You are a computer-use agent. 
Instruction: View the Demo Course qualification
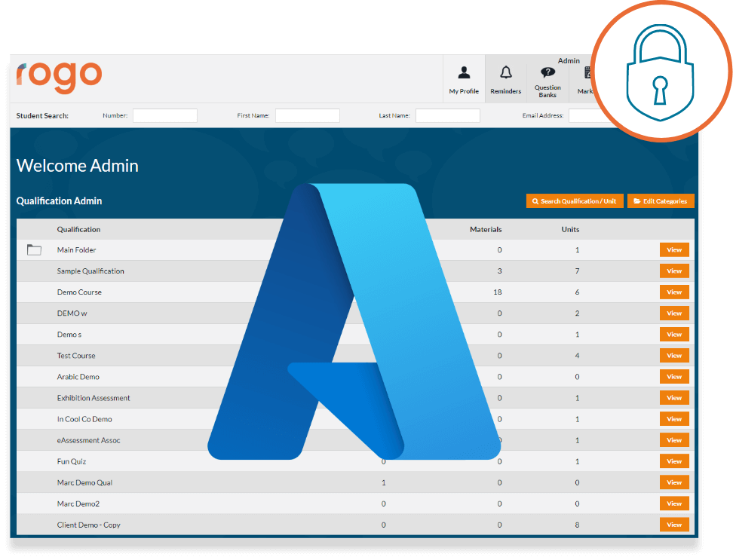click(x=674, y=292)
